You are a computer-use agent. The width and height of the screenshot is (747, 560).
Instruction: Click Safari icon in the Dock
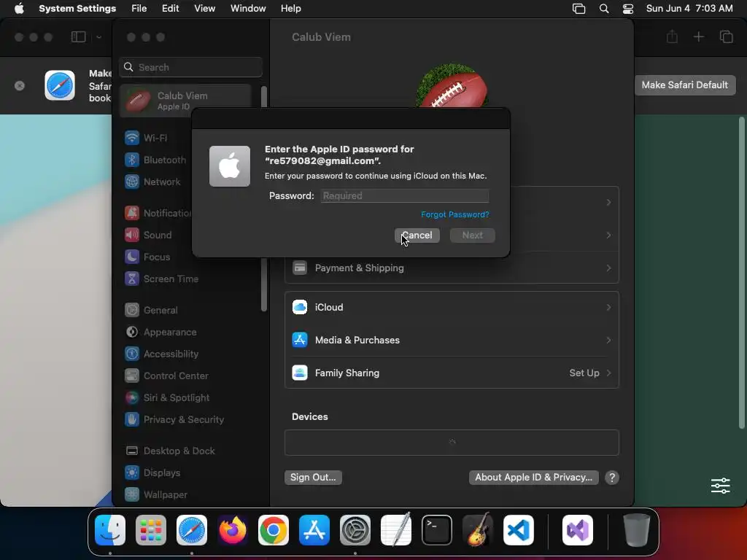point(192,530)
